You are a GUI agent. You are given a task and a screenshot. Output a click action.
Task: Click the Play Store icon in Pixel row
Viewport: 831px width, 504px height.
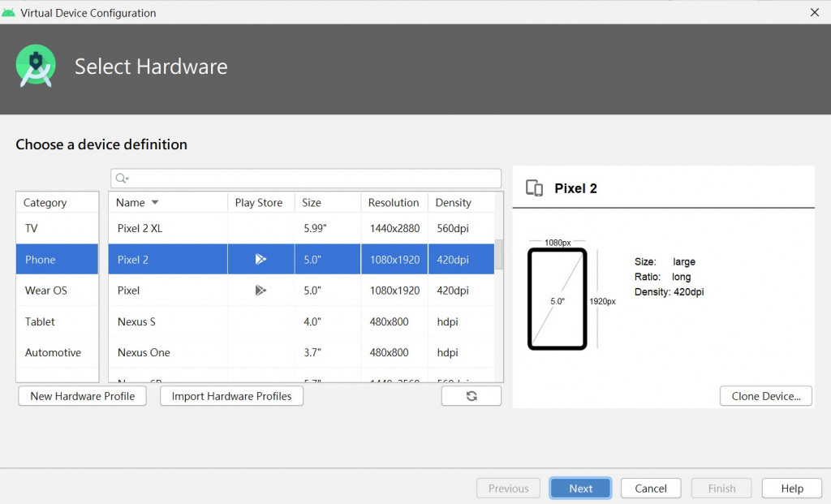[x=260, y=290]
